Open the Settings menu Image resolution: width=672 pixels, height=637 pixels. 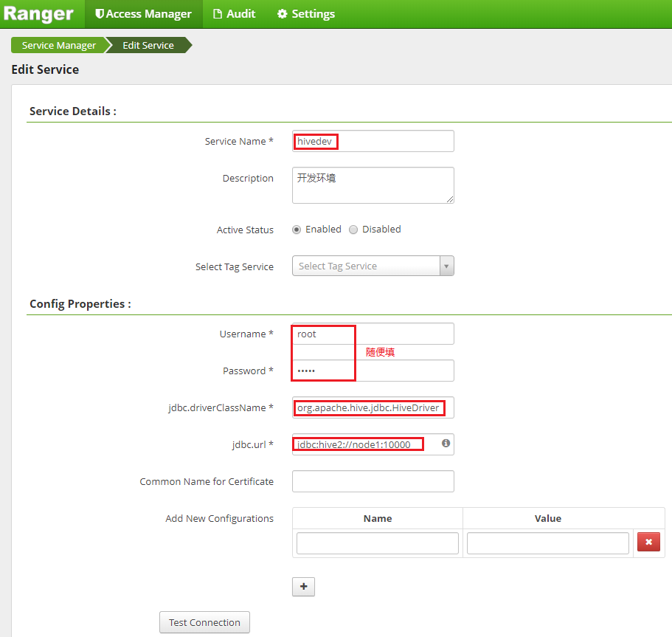point(306,14)
